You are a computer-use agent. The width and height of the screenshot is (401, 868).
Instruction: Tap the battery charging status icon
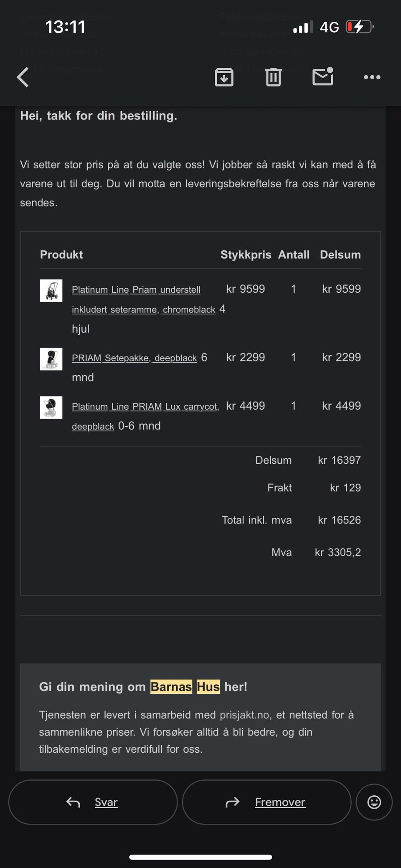359,28
